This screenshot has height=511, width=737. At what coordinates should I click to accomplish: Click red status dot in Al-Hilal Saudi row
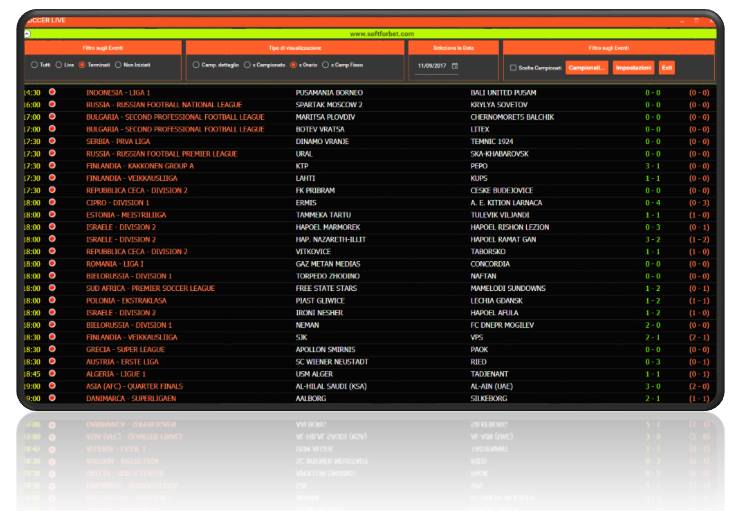[x=52, y=385]
